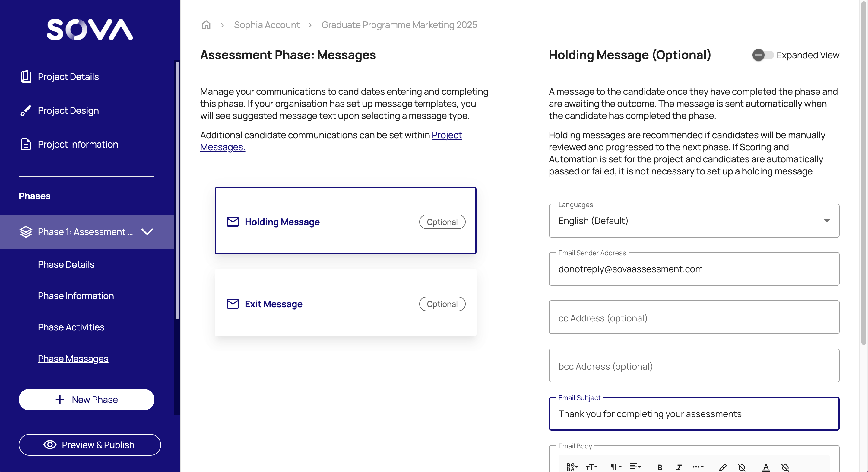Go to Phase Details in sidebar
Image resolution: width=868 pixels, height=472 pixels.
66,264
